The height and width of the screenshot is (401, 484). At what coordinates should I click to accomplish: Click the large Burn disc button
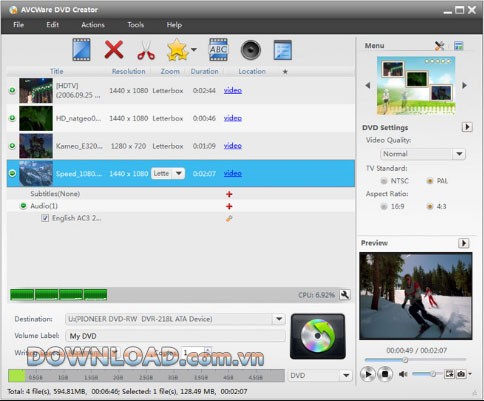[318, 336]
